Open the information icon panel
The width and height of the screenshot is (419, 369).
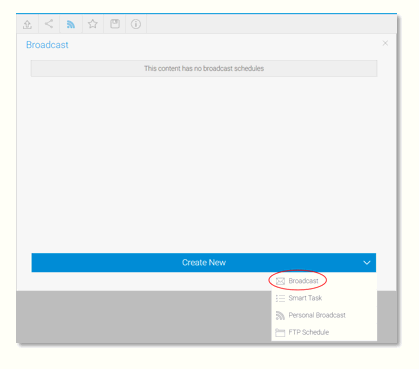136,24
